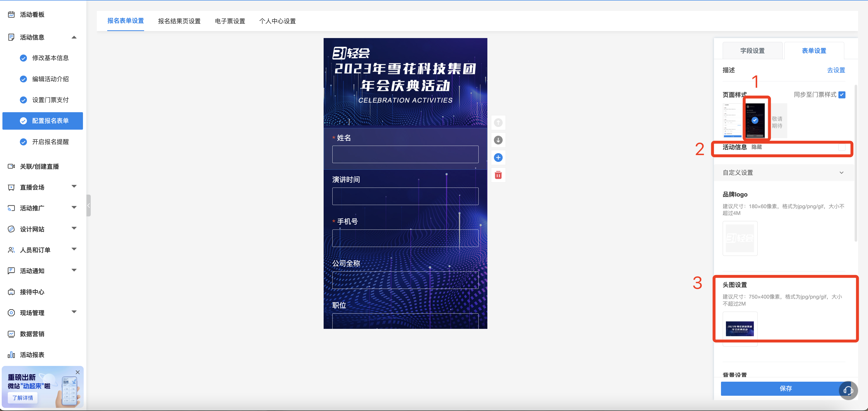
Task: Click the 数据营销 chart icon
Action: coord(11,334)
